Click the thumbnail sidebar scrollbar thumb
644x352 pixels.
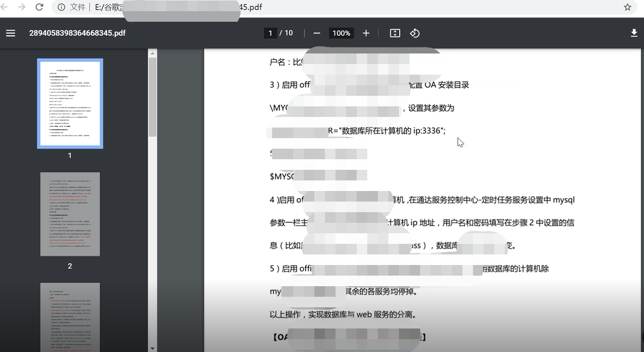(152, 98)
